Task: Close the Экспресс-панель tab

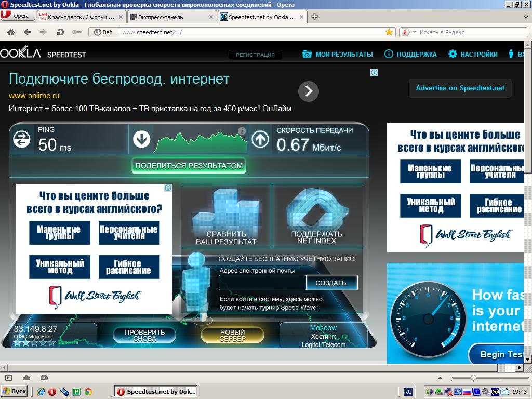Action: (x=211, y=17)
